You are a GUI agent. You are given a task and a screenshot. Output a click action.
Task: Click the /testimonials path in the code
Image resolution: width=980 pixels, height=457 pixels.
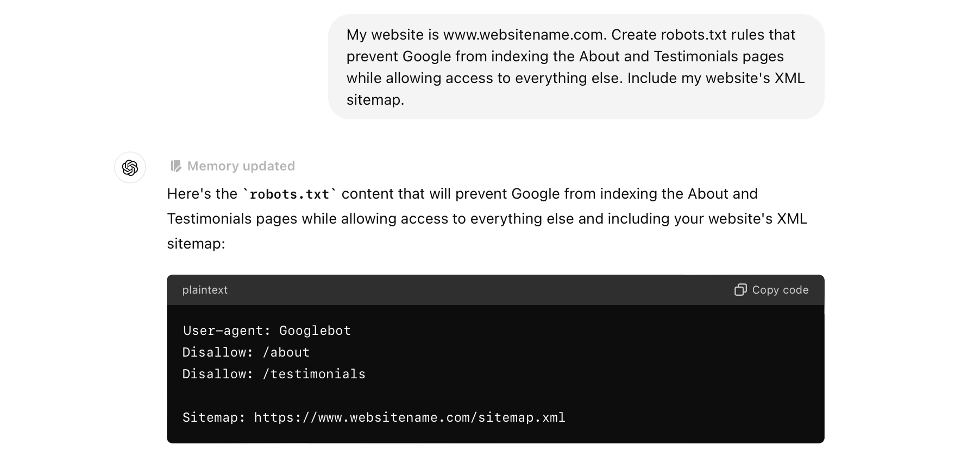[314, 374]
